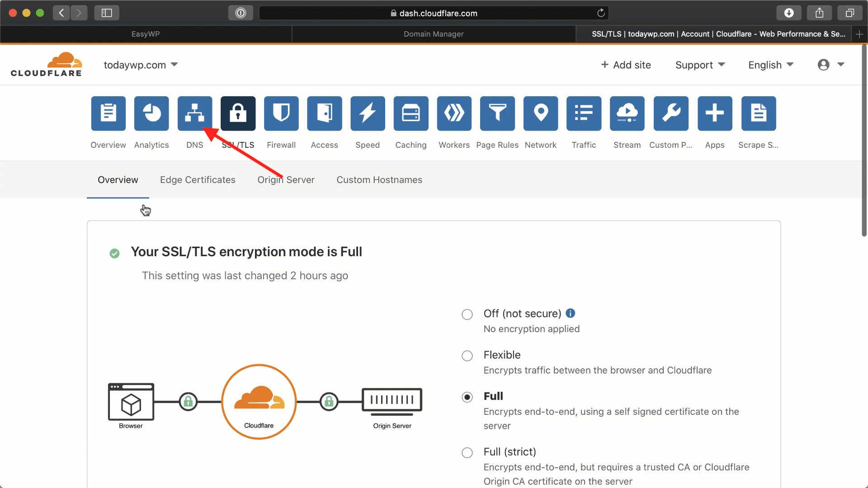Open the Support dropdown menu
This screenshot has height=488, width=868.
[x=700, y=65]
